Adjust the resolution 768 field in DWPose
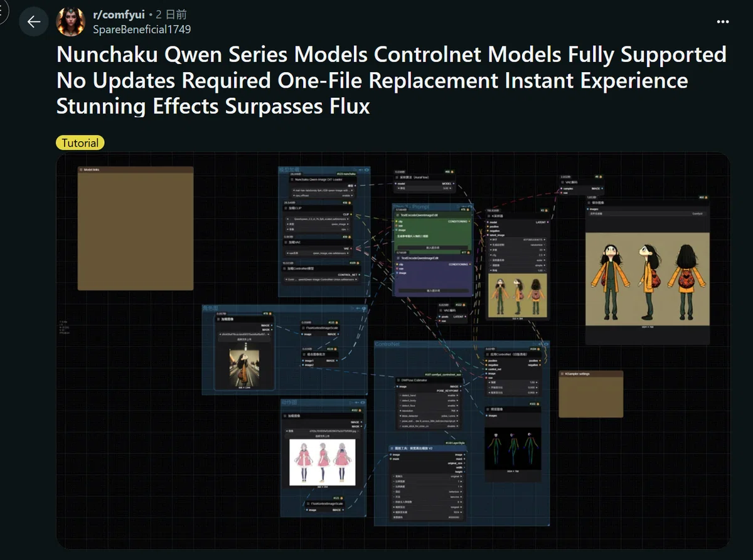753x560 pixels. click(430, 411)
